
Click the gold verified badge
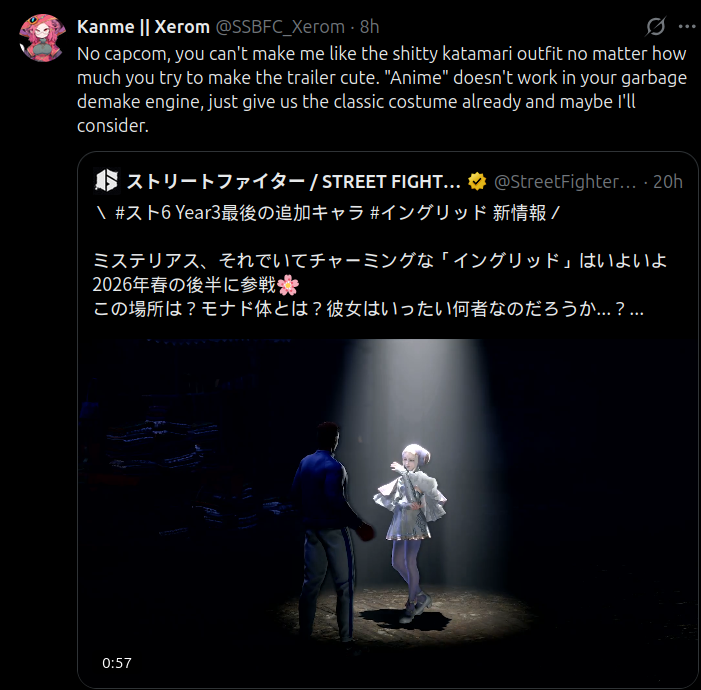pyautogui.click(x=477, y=182)
